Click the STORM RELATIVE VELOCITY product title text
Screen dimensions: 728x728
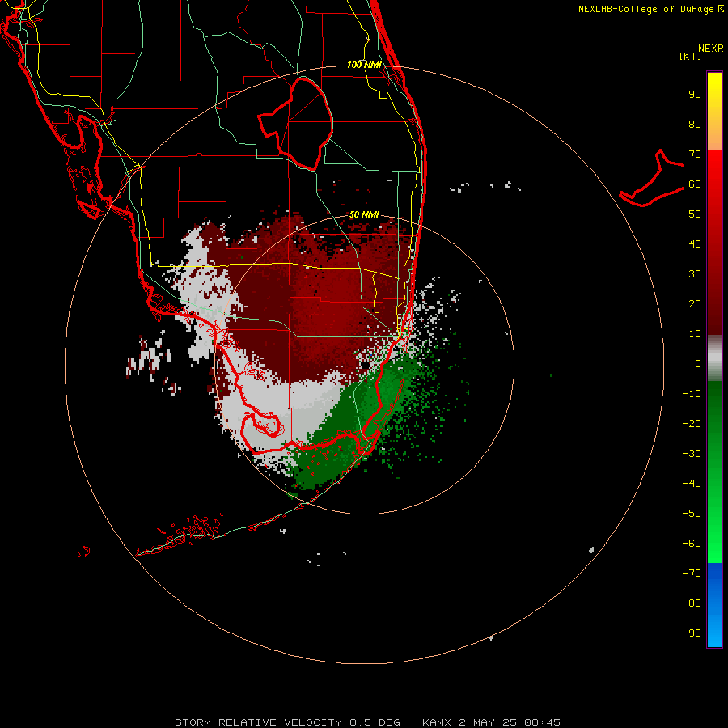(258, 722)
